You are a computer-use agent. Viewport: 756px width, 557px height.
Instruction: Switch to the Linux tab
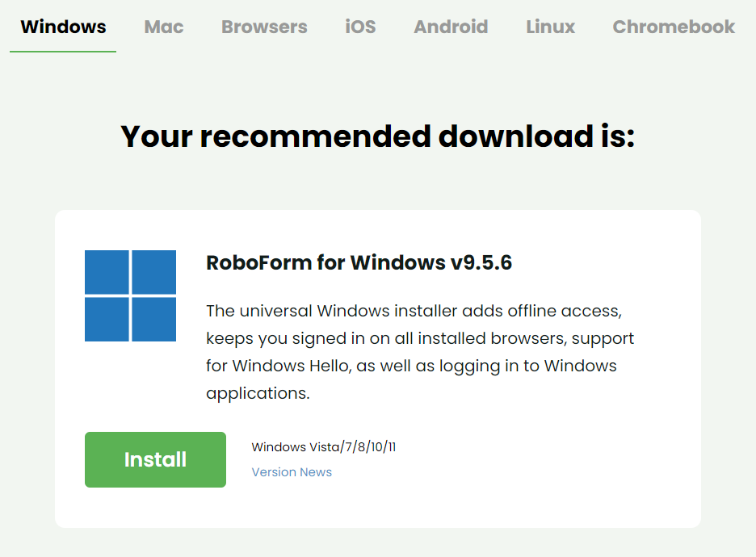[x=550, y=27]
